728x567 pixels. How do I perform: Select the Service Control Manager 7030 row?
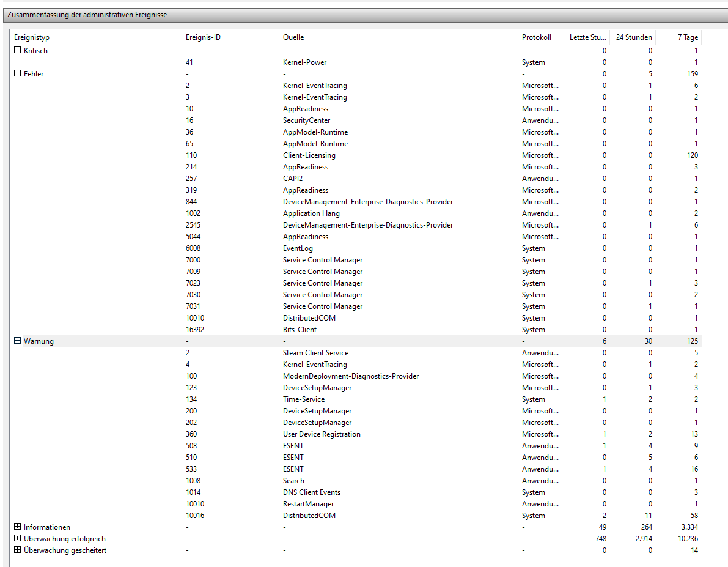(356, 295)
